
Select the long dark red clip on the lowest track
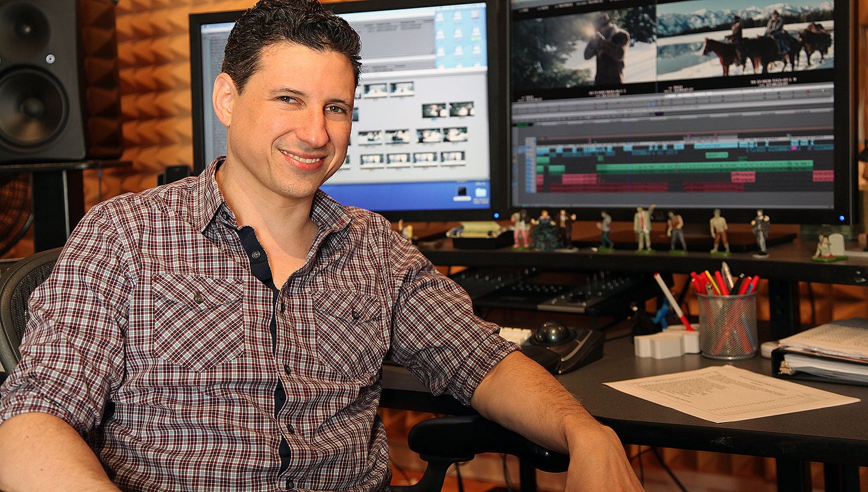click(608, 188)
